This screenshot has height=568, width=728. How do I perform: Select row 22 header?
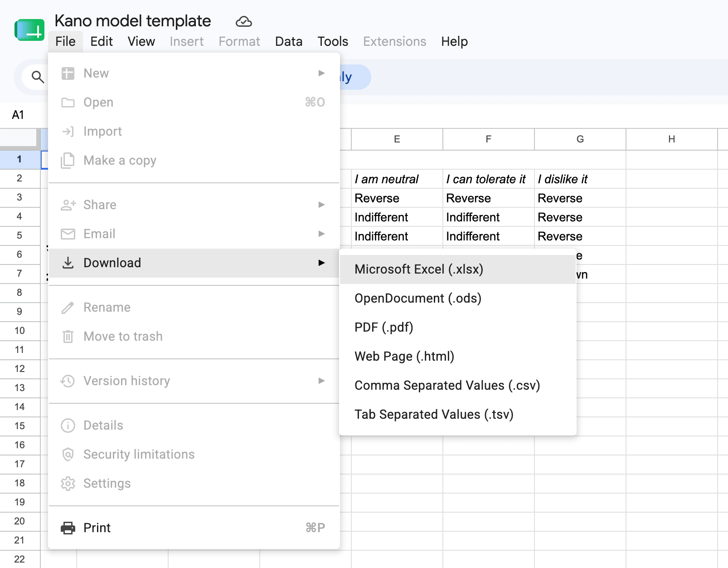click(19, 559)
